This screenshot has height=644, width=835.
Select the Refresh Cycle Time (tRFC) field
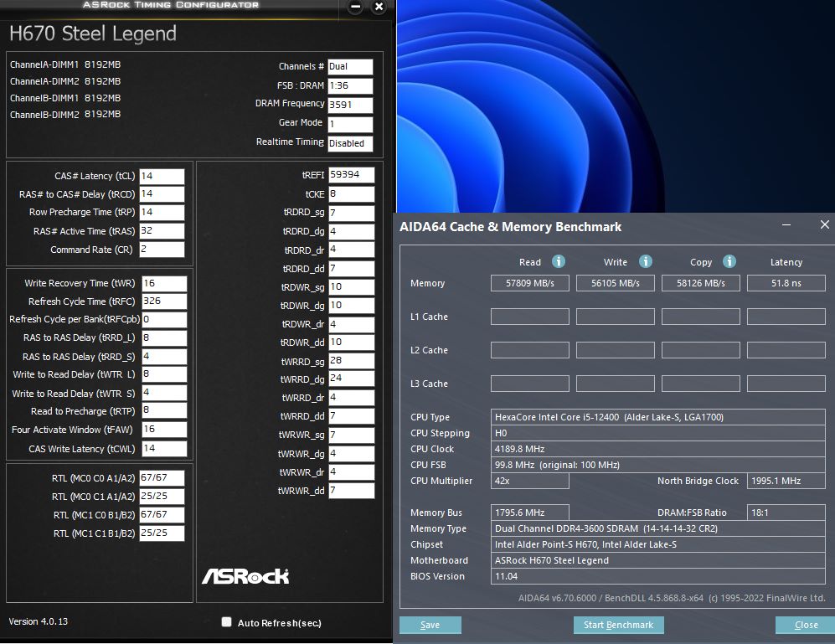(164, 301)
